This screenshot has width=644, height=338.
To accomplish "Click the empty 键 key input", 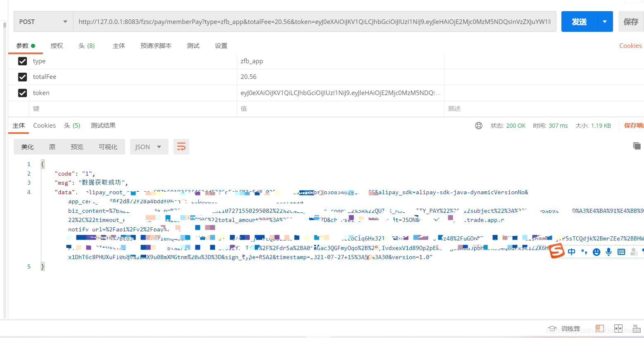I will coord(133,109).
